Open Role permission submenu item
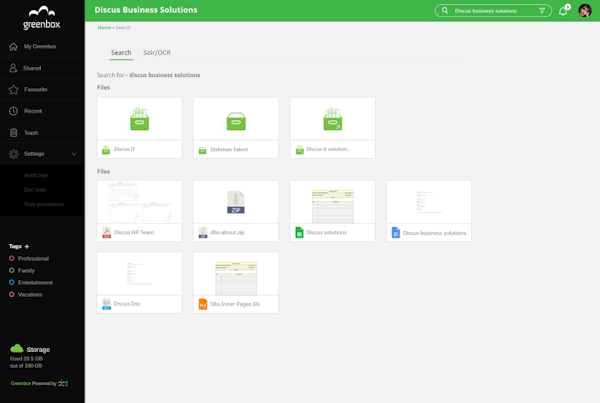Screen dimensions: 600x403 point(44,204)
